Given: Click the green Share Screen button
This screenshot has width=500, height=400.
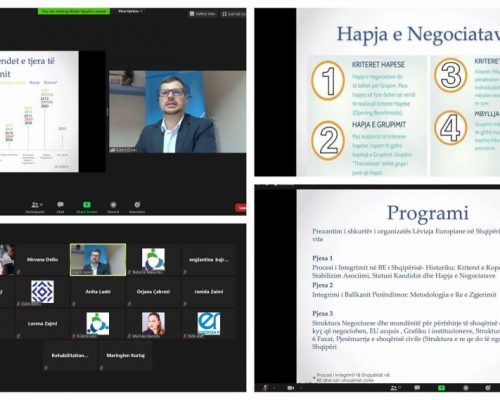Looking at the screenshot, I should (87, 207).
